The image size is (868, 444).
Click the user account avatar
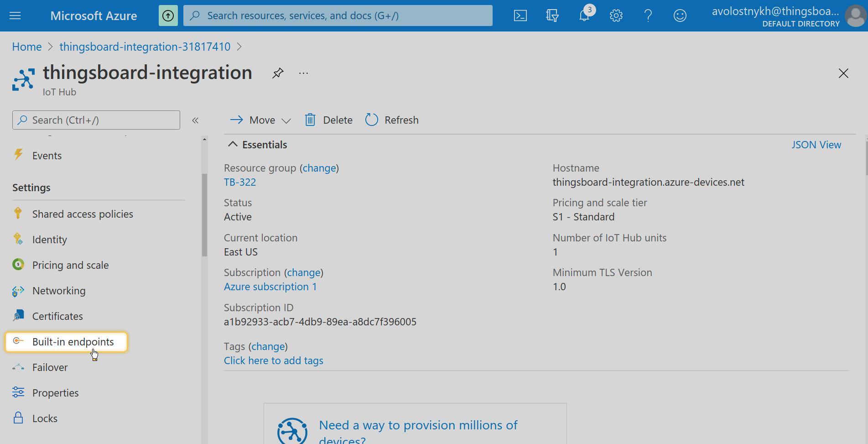click(856, 16)
